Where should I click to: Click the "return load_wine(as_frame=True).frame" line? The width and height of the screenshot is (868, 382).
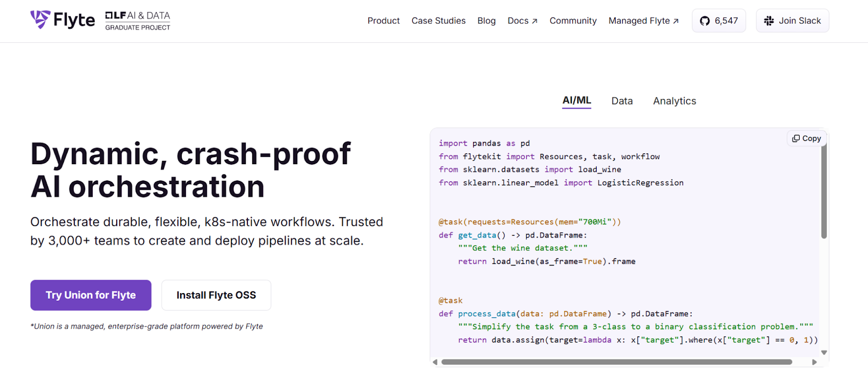click(547, 262)
